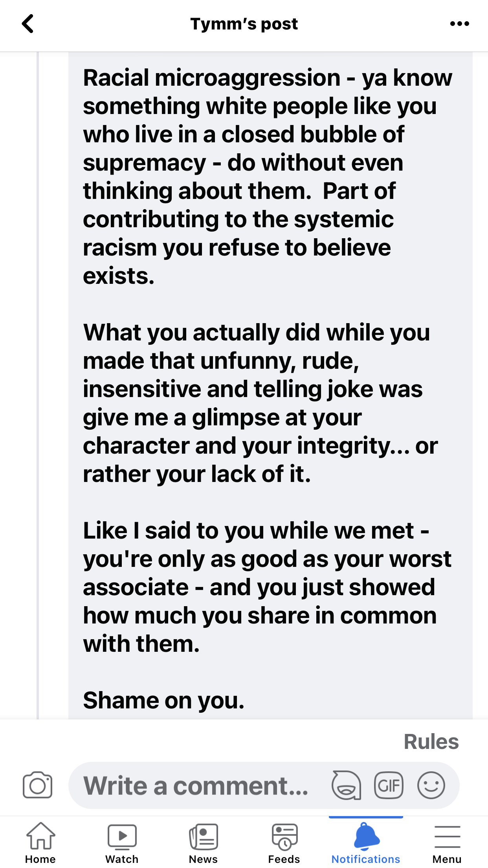Open the emoji smiley picker
This screenshot has height=868, width=488.
(x=431, y=785)
